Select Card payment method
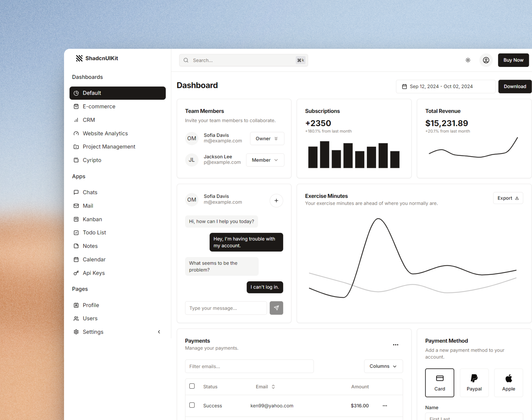Viewport: 532px width, 420px height. (x=440, y=383)
